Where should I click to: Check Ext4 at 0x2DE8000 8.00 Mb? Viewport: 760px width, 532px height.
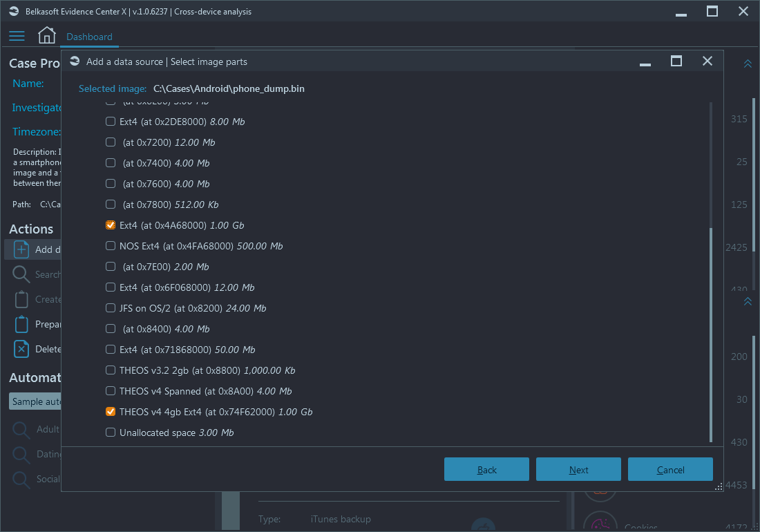pyautogui.click(x=111, y=122)
